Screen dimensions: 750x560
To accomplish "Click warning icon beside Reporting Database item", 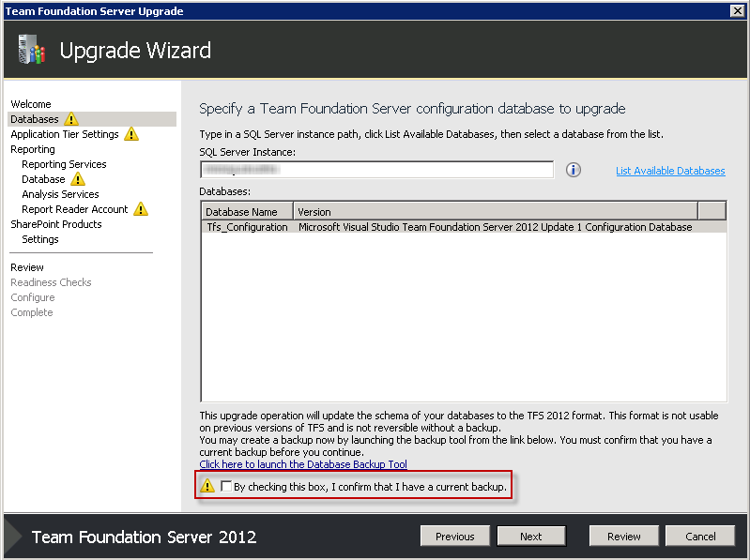I will click(x=78, y=179).
